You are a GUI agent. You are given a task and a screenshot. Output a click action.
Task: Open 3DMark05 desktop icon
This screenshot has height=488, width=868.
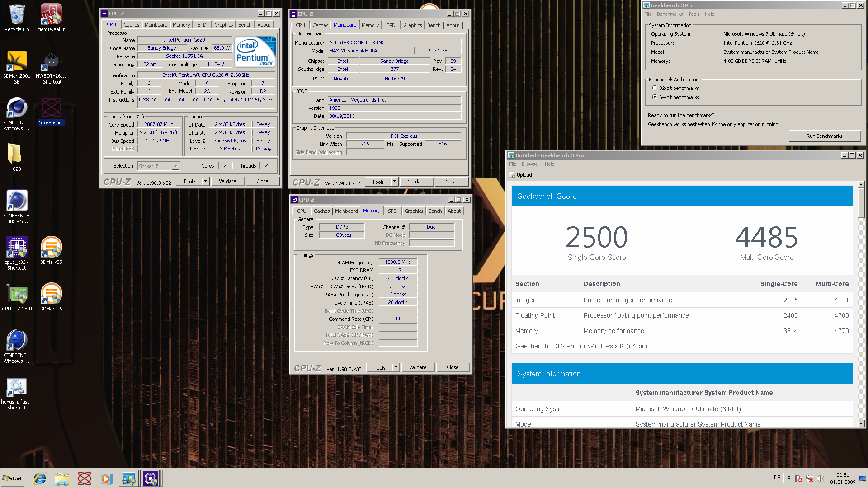tap(51, 250)
